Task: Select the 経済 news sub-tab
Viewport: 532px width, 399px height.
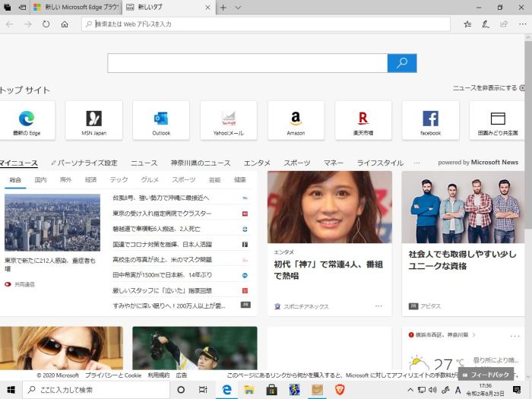Action: (91, 180)
